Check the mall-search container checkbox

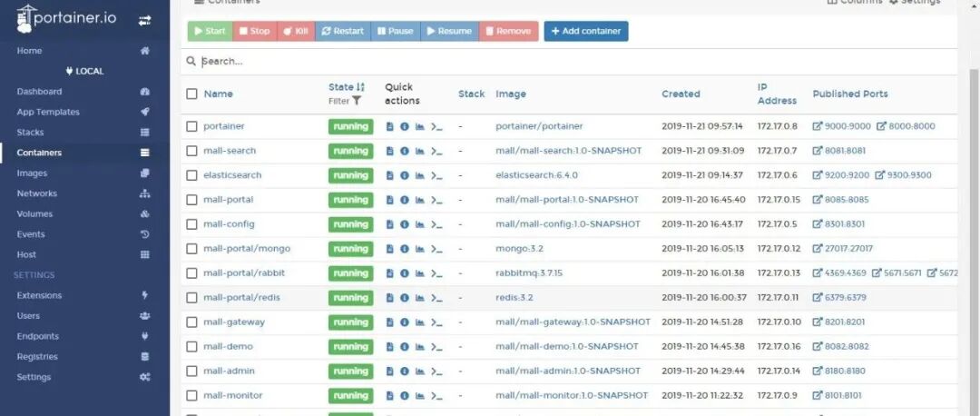click(x=191, y=151)
